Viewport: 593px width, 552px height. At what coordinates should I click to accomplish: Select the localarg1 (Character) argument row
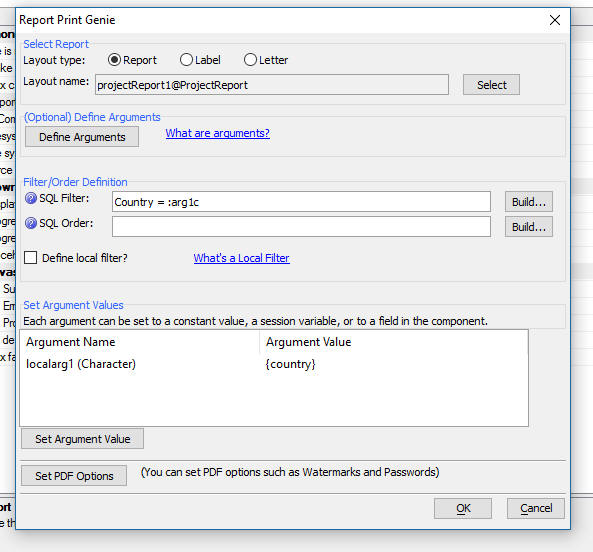(x=274, y=364)
